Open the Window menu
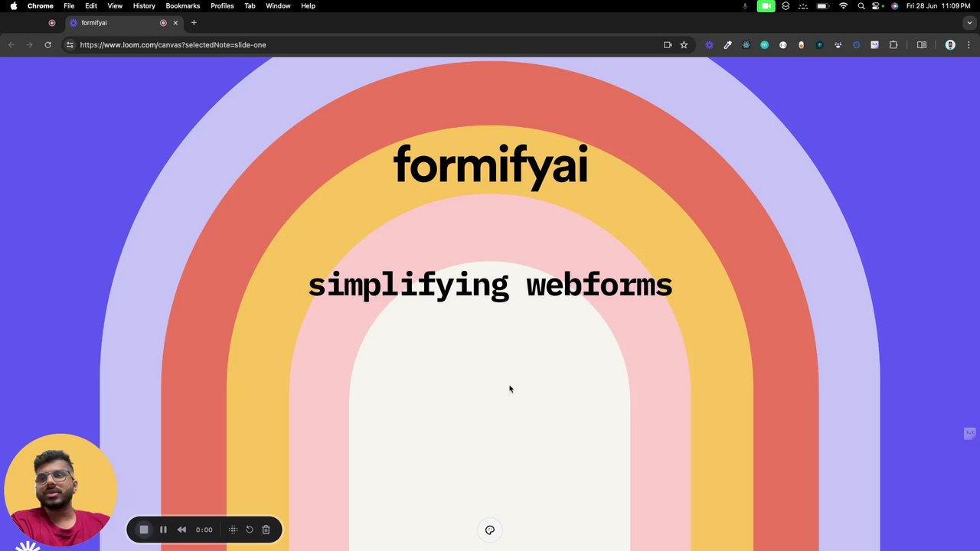The image size is (980, 551). pyautogui.click(x=278, y=6)
